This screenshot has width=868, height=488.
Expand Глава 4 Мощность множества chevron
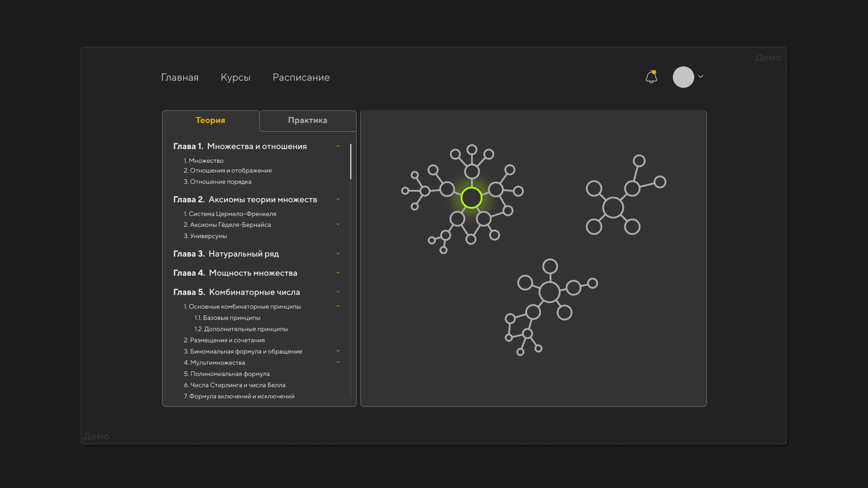tap(338, 273)
